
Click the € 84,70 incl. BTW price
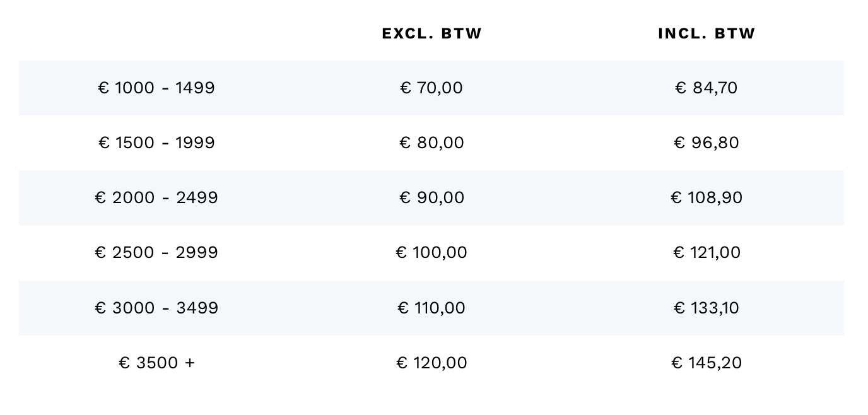click(x=707, y=88)
